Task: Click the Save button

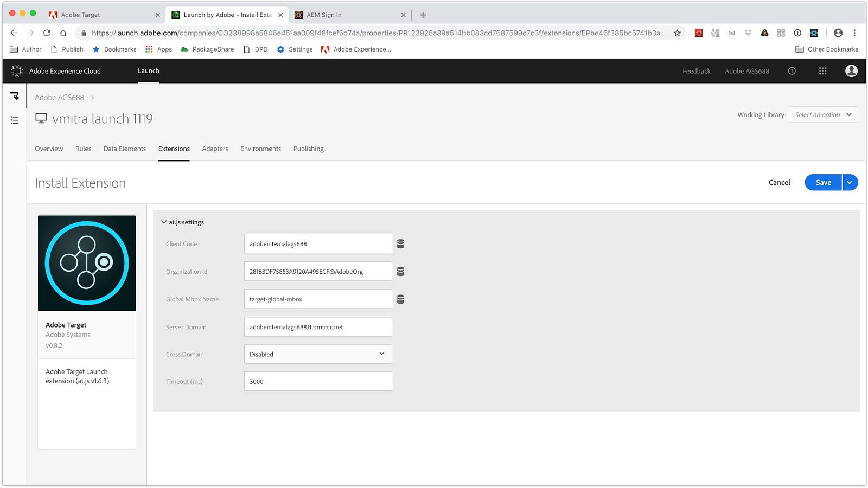Action: tap(823, 183)
